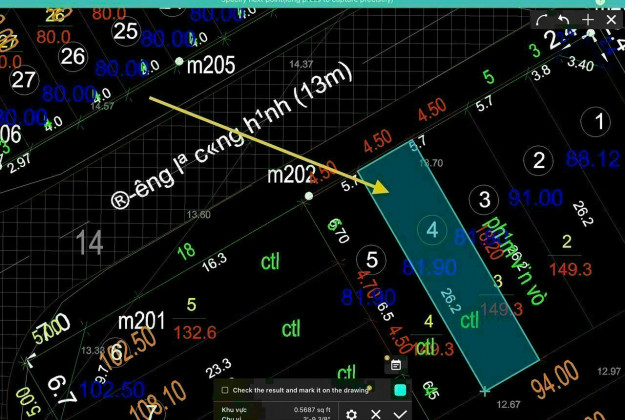Click the street name label '(13m)'
The image size is (625, 420).
click(326, 85)
